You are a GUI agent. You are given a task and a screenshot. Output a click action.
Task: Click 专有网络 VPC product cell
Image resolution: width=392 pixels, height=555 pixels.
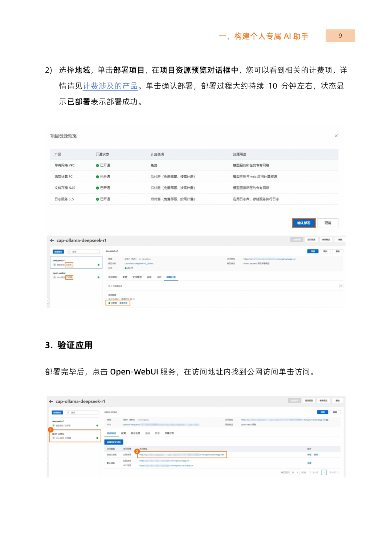click(65, 165)
